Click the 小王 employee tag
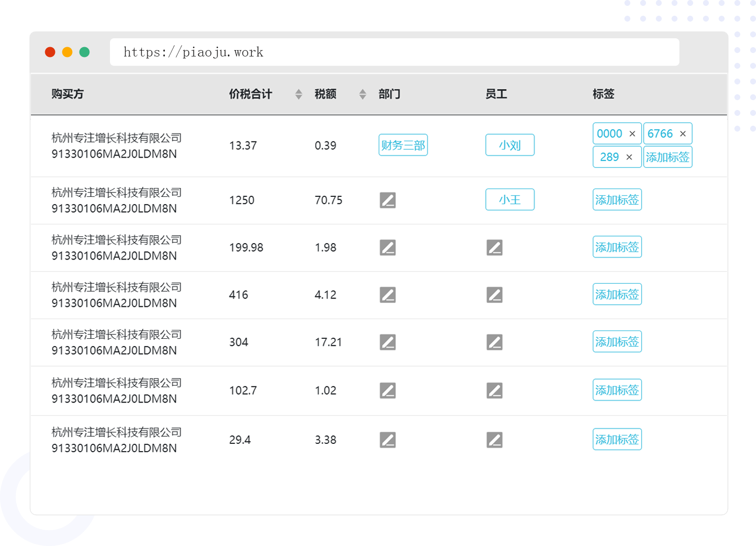756x546 pixels. (510, 200)
